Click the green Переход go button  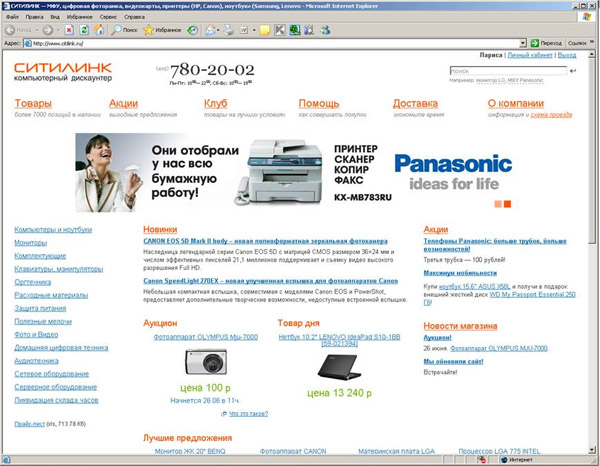tap(546, 43)
